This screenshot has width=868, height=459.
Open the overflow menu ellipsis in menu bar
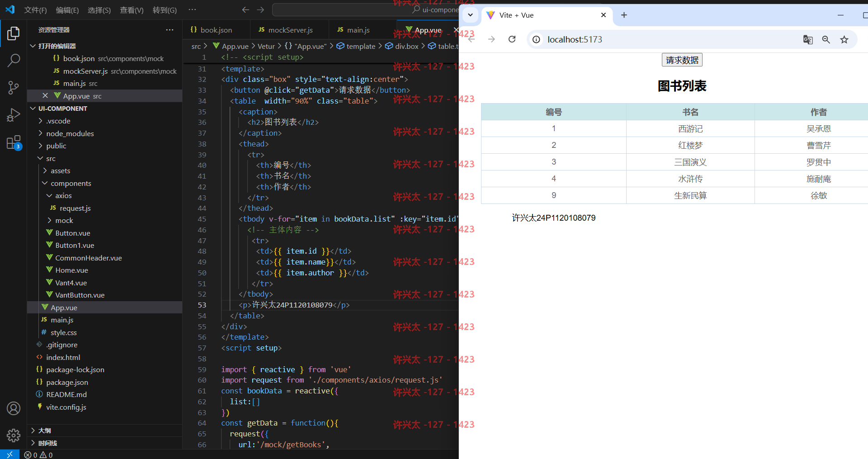click(x=192, y=9)
